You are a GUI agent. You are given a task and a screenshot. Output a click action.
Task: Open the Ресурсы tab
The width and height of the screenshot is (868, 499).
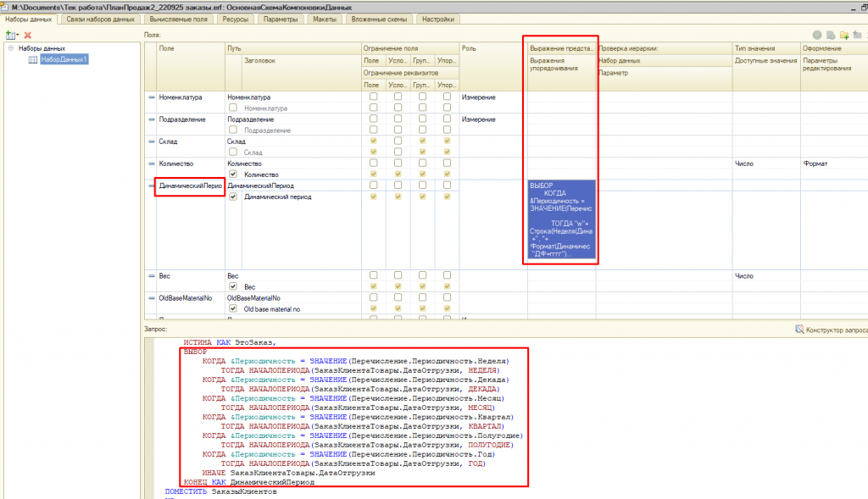point(235,19)
